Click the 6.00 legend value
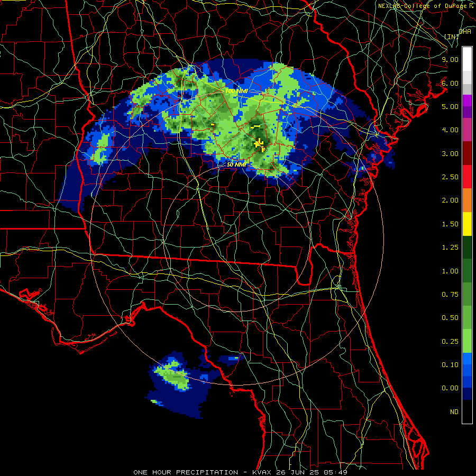 pyautogui.click(x=450, y=83)
